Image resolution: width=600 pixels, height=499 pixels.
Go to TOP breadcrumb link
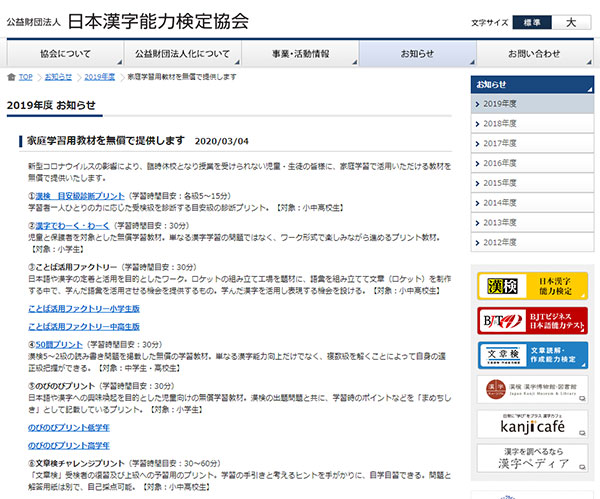coord(26,77)
